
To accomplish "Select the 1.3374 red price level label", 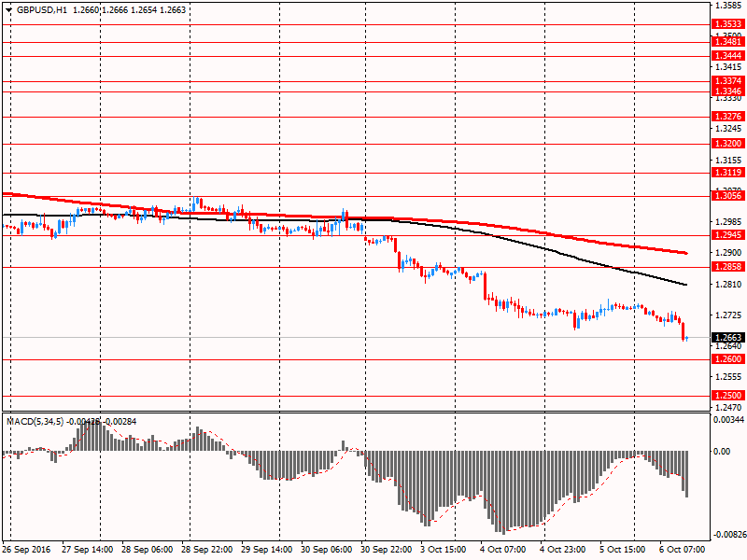I will pyautogui.click(x=728, y=81).
